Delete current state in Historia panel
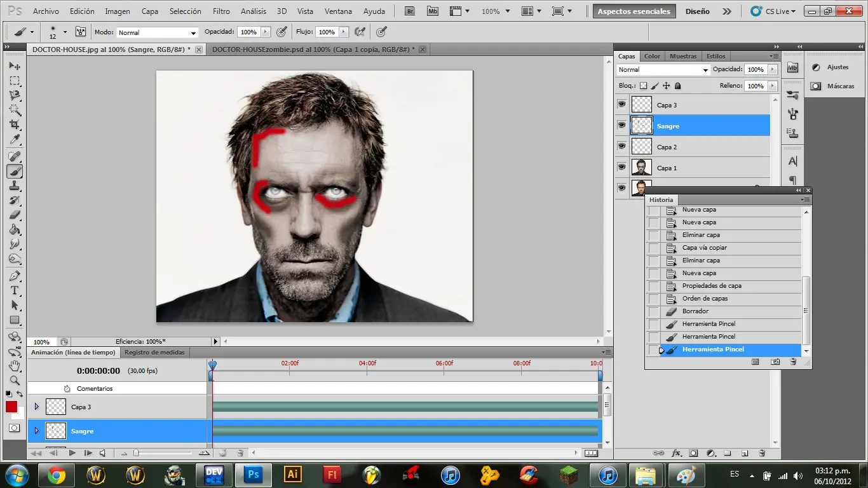The image size is (868, 488). [x=793, y=362]
